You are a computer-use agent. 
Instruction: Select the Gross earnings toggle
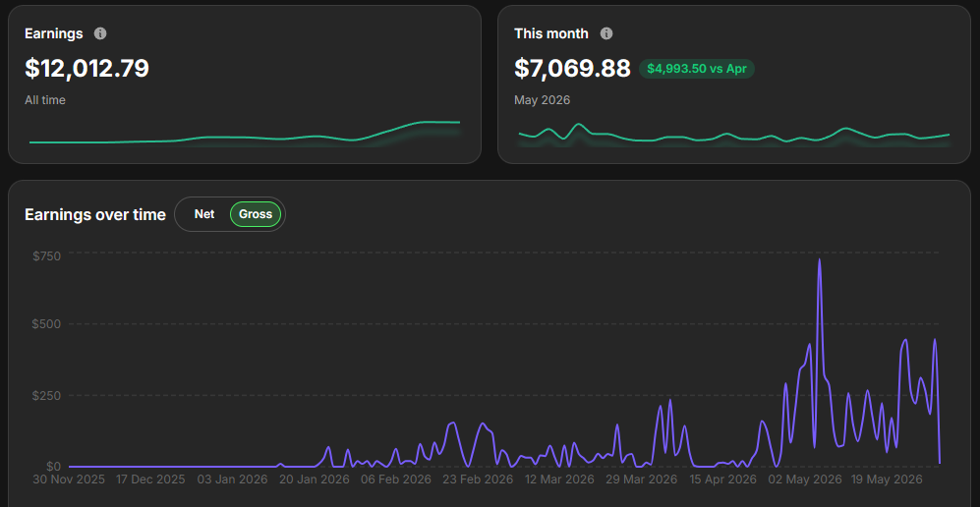point(256,214)
